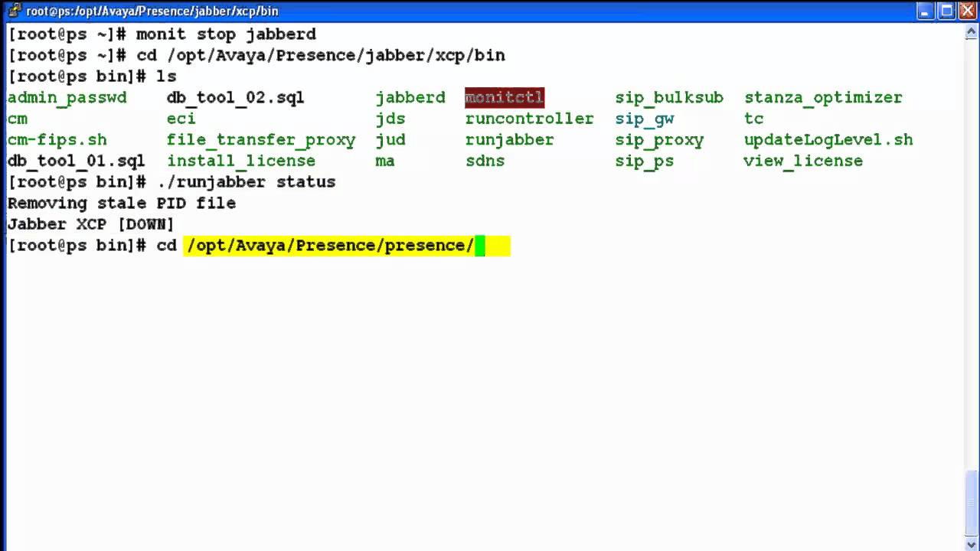Click the 'Removing stale PID file' output line

[x=122, y=203]
